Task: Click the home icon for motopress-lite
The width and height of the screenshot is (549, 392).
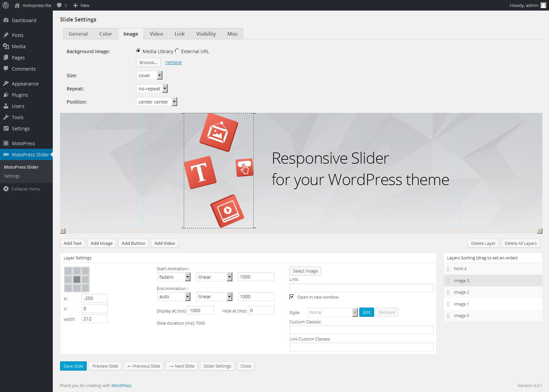Action: point(17,5)
